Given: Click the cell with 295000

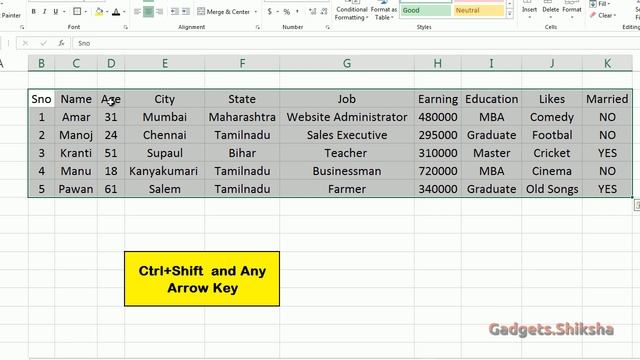Looking at the screenshot, I should 438,135.
